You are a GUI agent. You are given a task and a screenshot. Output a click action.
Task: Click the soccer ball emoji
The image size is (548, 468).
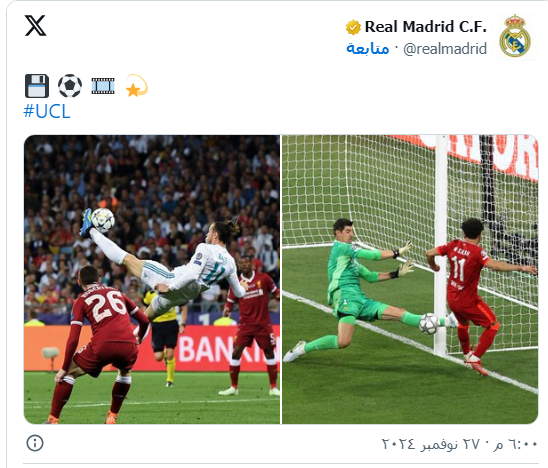pos(70,86)
